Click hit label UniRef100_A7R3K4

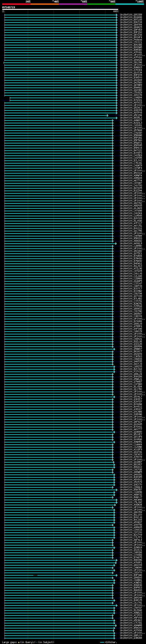point(131,70)
